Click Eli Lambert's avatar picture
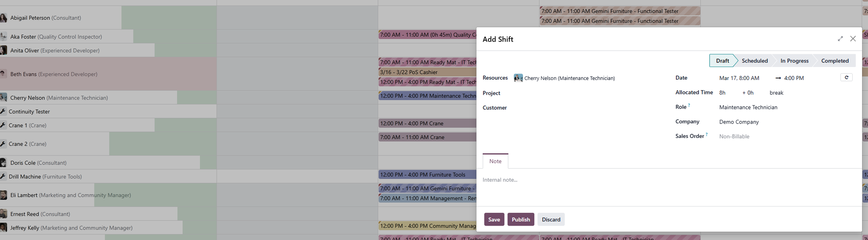Screen dimensions: 868x240 4,195
